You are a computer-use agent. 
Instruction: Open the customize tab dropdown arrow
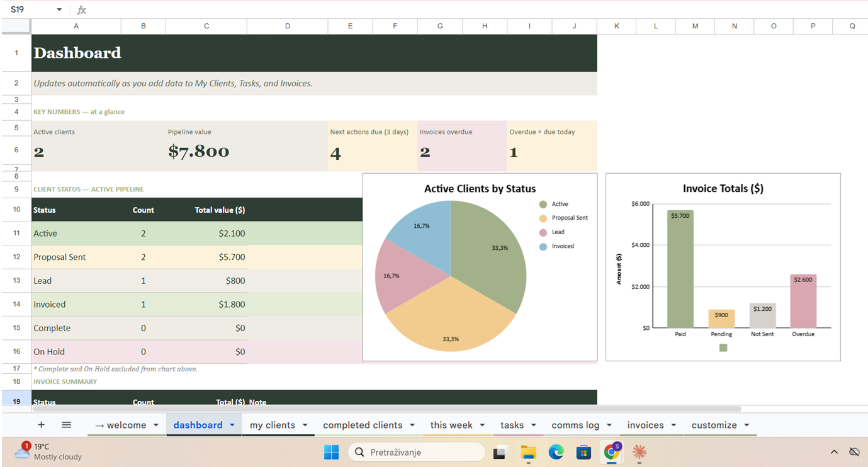tap(747, 425)
